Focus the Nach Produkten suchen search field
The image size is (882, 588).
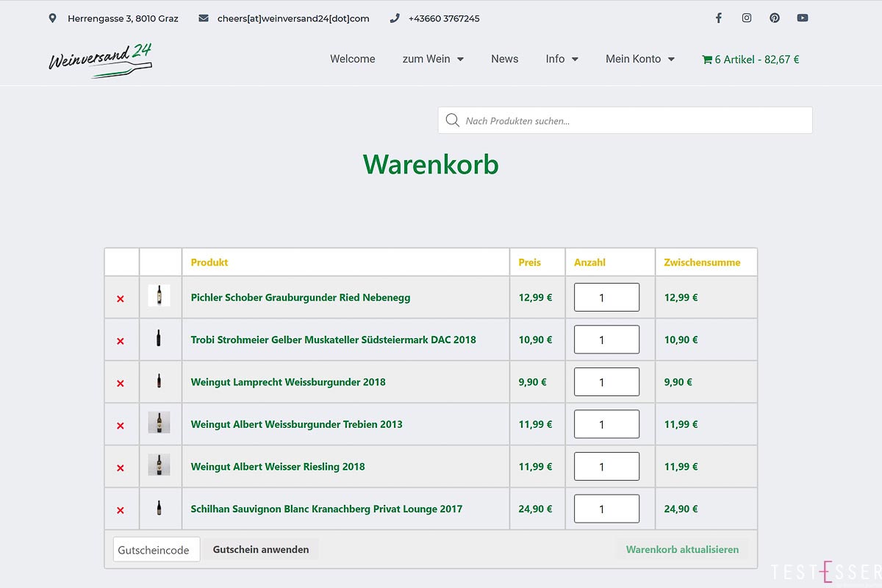pos(625,121)
